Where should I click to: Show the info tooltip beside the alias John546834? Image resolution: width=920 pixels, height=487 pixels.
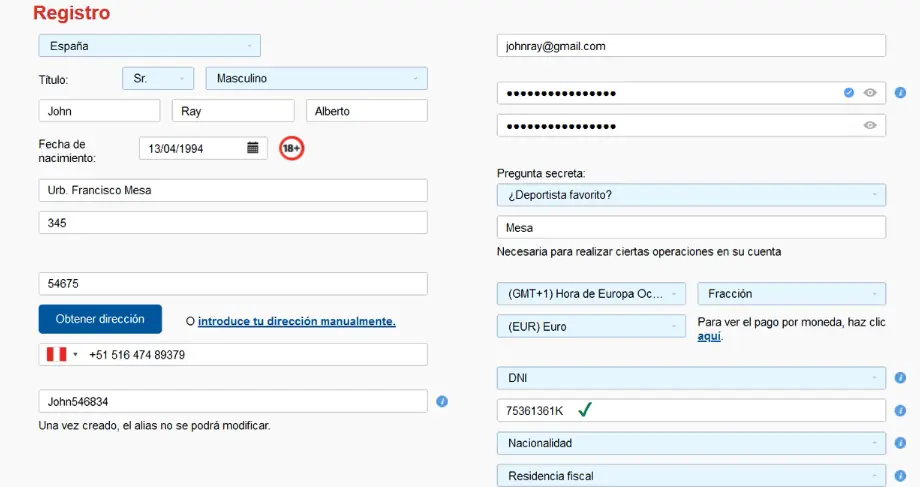tap(442, 401)
